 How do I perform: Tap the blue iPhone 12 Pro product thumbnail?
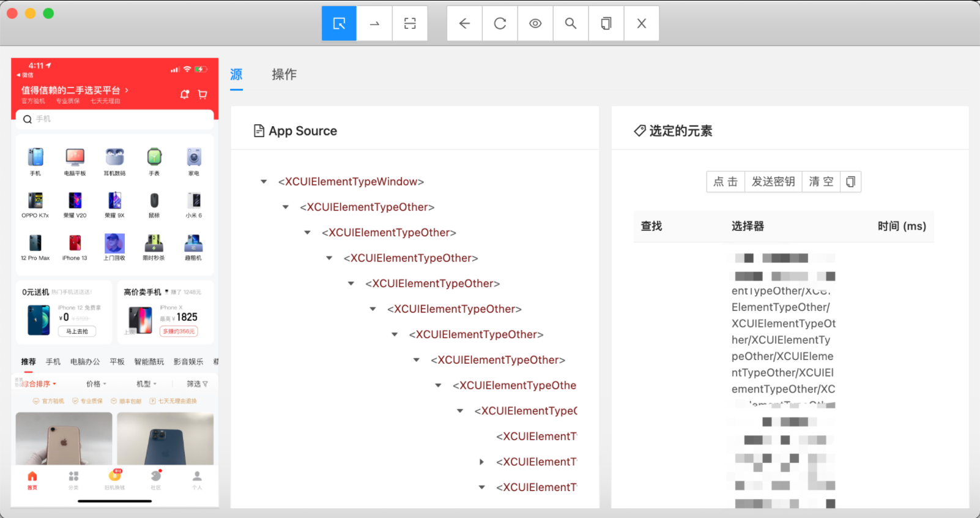(165, 438)
